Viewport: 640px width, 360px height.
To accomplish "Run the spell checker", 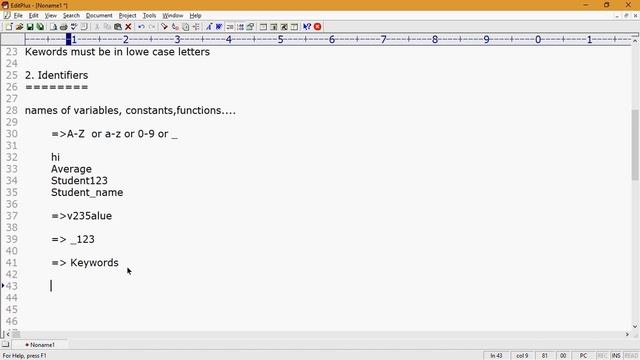I will point(73,27).
